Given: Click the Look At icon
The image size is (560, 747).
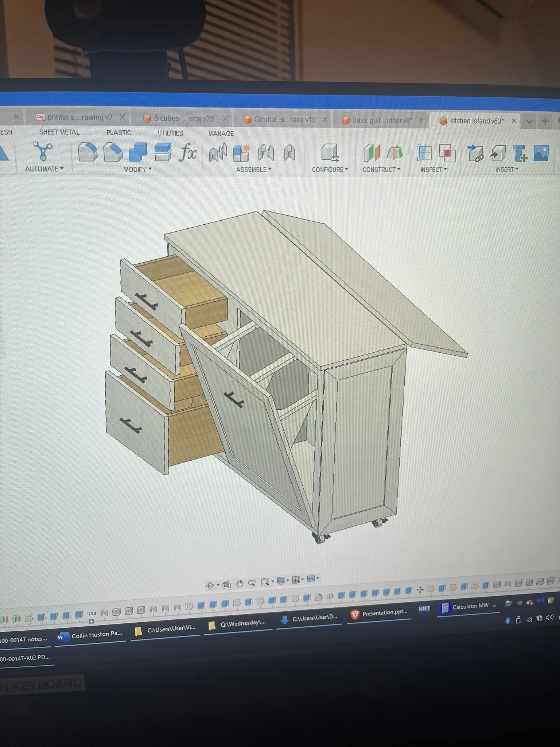Looking at the screenshot, I should pos(226,585).
